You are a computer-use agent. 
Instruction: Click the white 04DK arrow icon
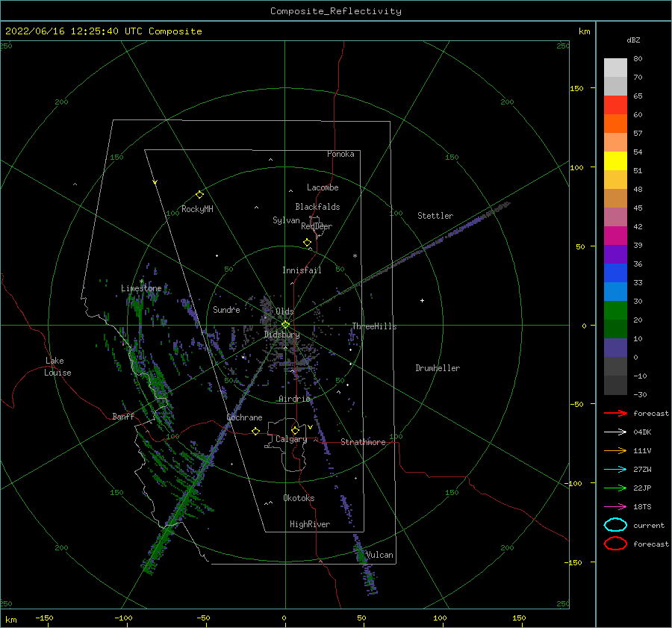pos(615,432)
